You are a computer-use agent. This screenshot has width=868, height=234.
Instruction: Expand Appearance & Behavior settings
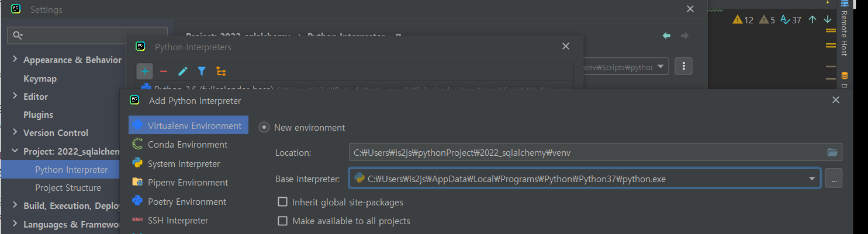(15, 60)
